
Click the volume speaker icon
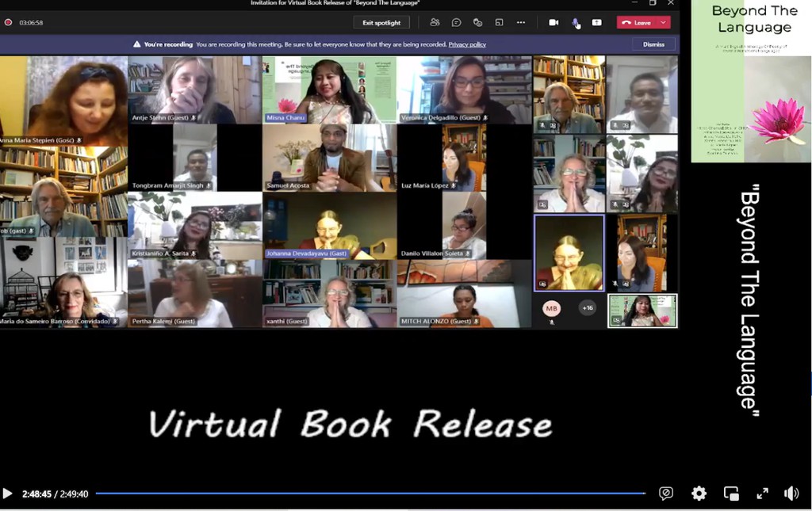(791, 494)
